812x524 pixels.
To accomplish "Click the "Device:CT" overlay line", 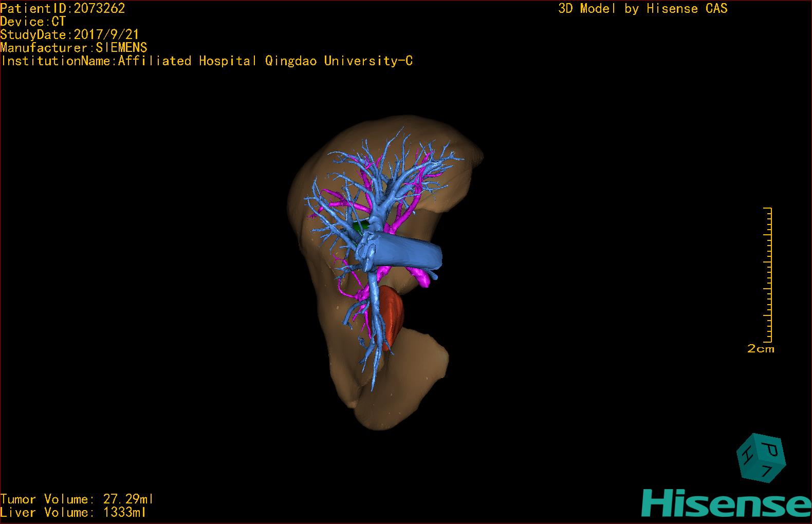I will [x=33, y=22].
